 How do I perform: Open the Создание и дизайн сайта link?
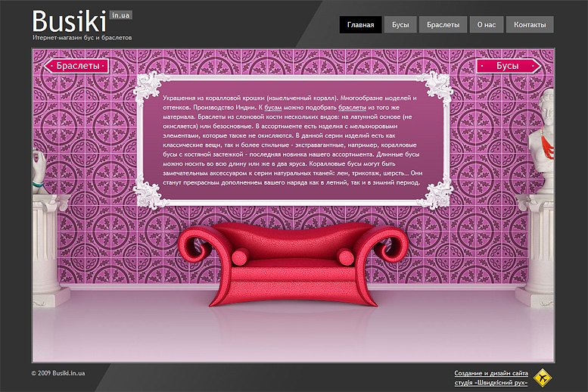click(491, 373)
